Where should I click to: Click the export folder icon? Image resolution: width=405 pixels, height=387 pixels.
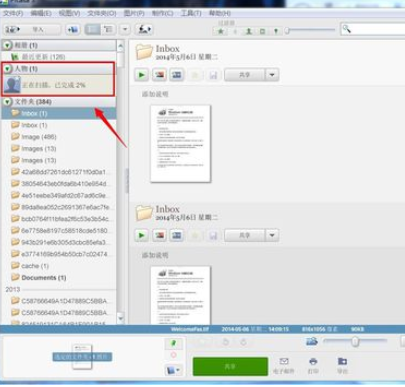(342, 361)
